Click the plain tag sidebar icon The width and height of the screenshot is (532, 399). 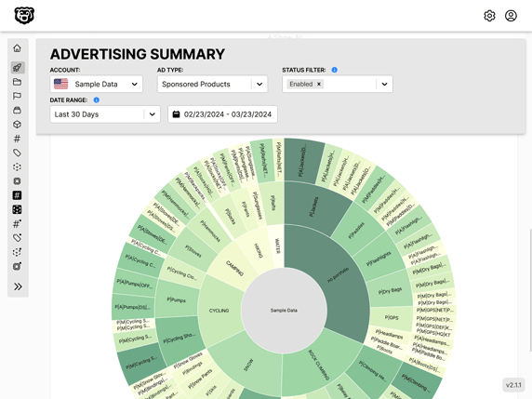point(18,153)
